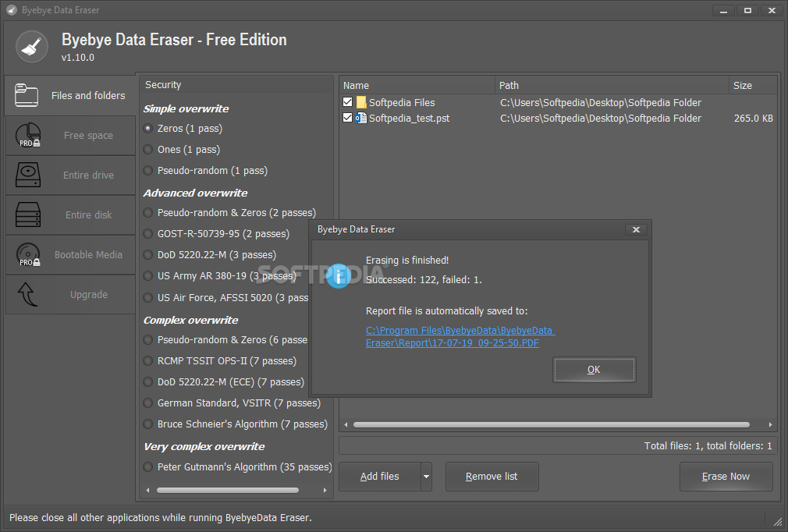Click the Security panel horizontal scrollbar
The image size is (788, 532).
click(x=227, y=491)
